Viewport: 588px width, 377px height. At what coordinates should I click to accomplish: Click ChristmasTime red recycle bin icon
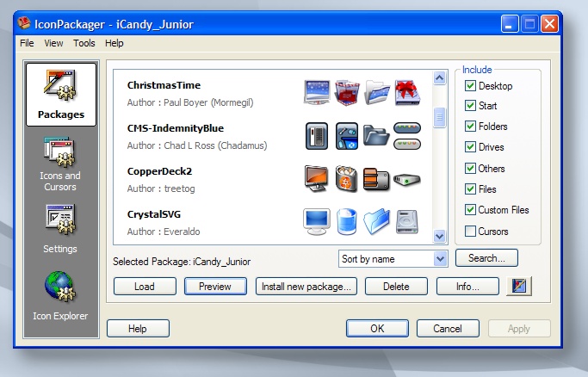coord(346,93)
